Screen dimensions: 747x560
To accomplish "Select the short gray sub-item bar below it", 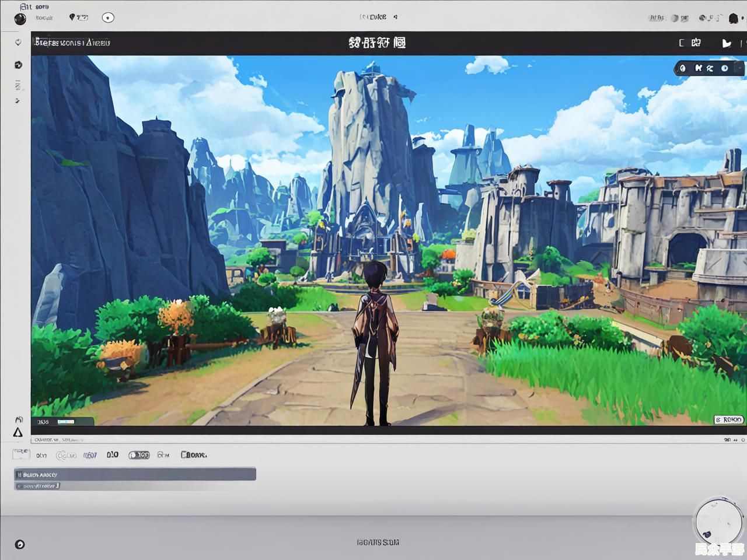I will (37, 485).
